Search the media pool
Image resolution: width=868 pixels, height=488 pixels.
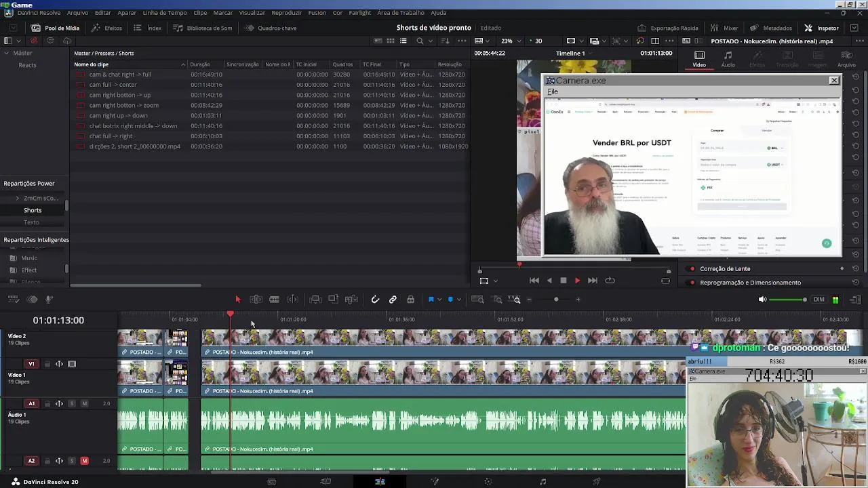click(x=420, y=41)
